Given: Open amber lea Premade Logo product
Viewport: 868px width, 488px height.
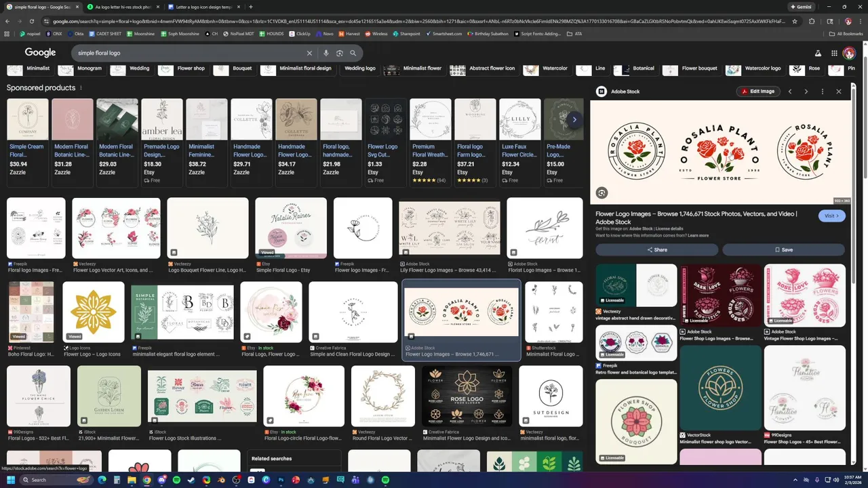Looking at the screenshot, I should click(162, 142).
